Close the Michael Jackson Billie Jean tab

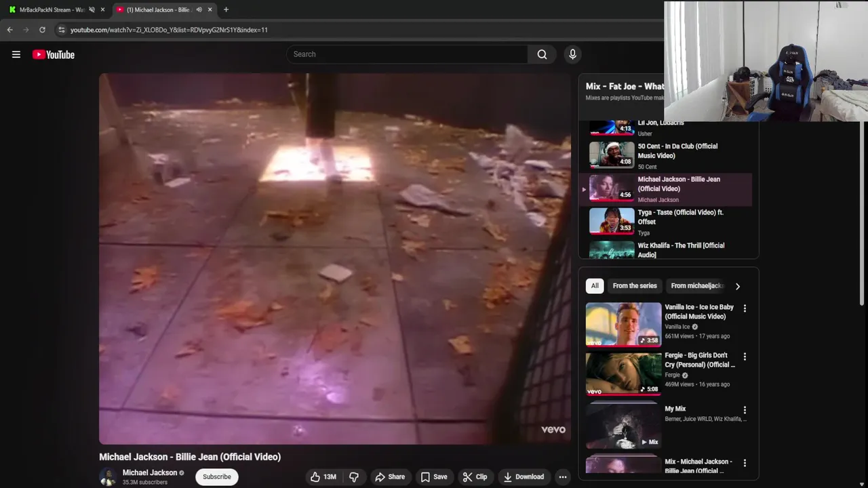[x=210, y=9]
